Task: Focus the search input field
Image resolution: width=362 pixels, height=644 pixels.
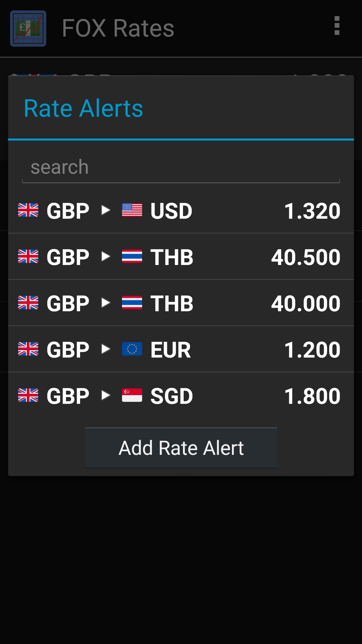Action: pyautogui.click(x=181, y=167)
